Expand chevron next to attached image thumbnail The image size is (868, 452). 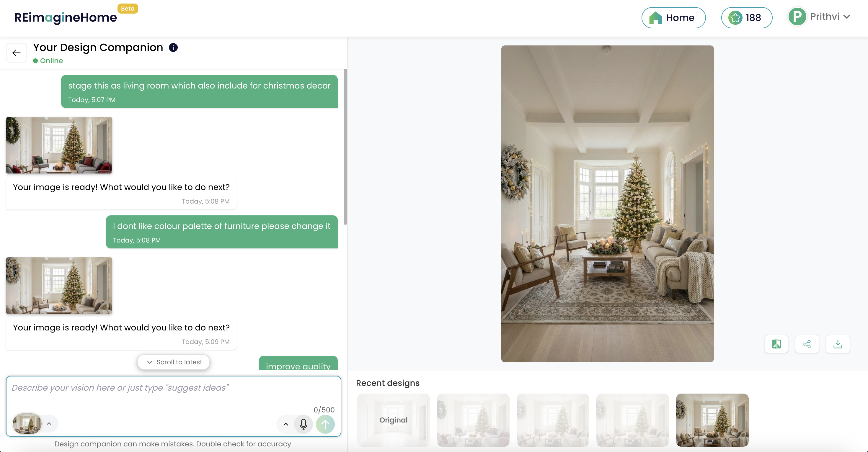click(x=49, y=424)
